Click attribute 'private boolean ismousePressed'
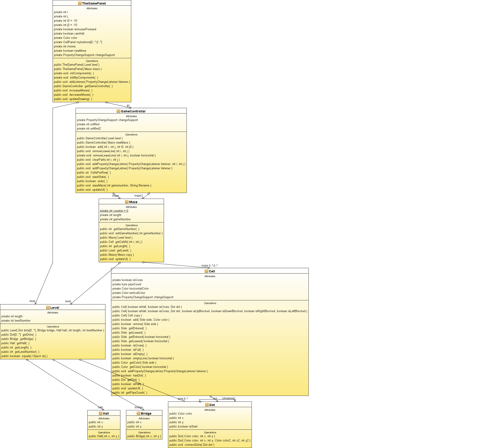Image resolution: width=488 pixels, height=448 pixels. [75, 29]
